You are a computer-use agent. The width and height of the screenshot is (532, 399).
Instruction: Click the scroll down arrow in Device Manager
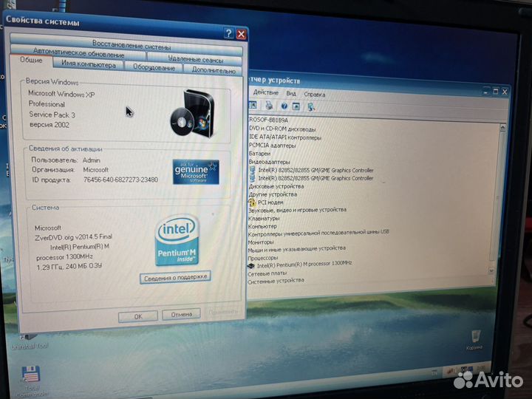pos(491,270)
